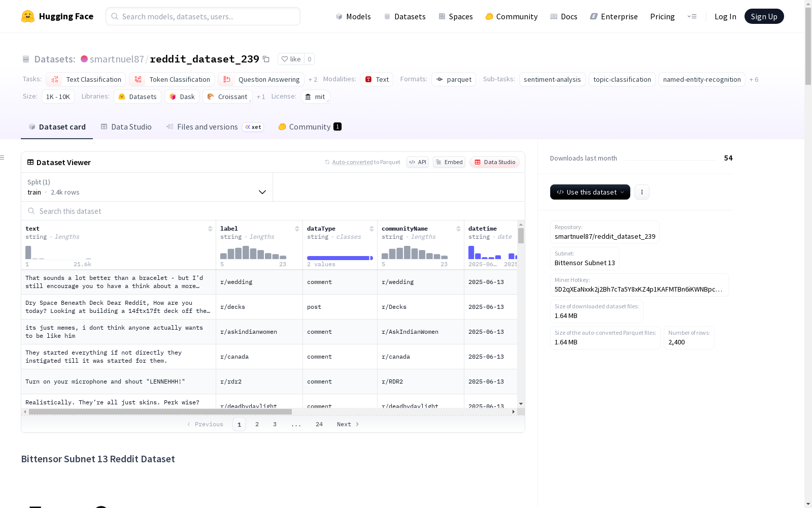812x508 pixels.
Task: Expand the Split train dropdown
Action: coord(147,187)
